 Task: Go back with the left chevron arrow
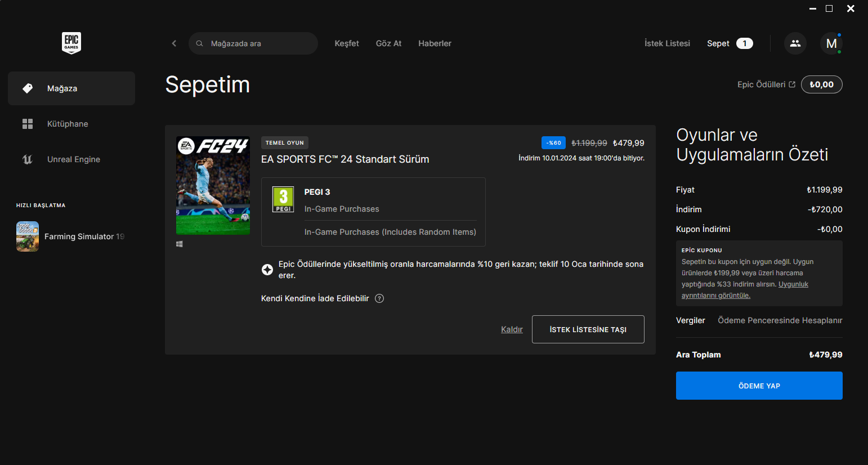pos(174,43)
